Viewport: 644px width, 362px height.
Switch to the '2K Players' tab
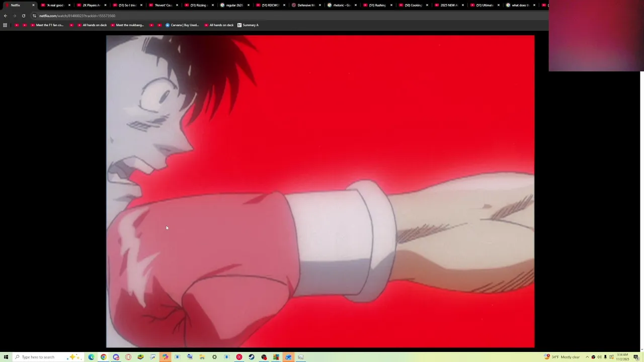pos(91,5)
